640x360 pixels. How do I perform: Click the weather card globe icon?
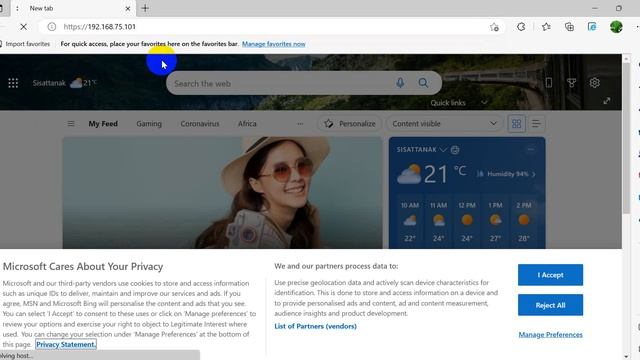click(455, 150)
